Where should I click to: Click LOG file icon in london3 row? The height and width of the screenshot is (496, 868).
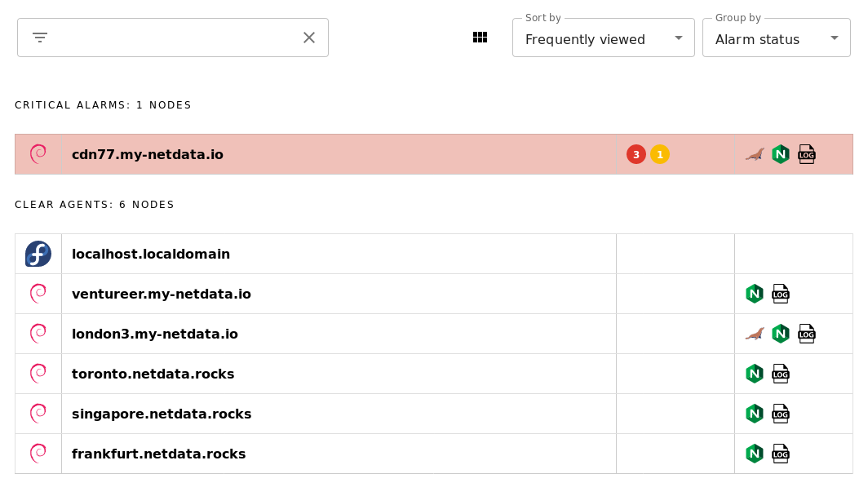(x=807, y=334)
